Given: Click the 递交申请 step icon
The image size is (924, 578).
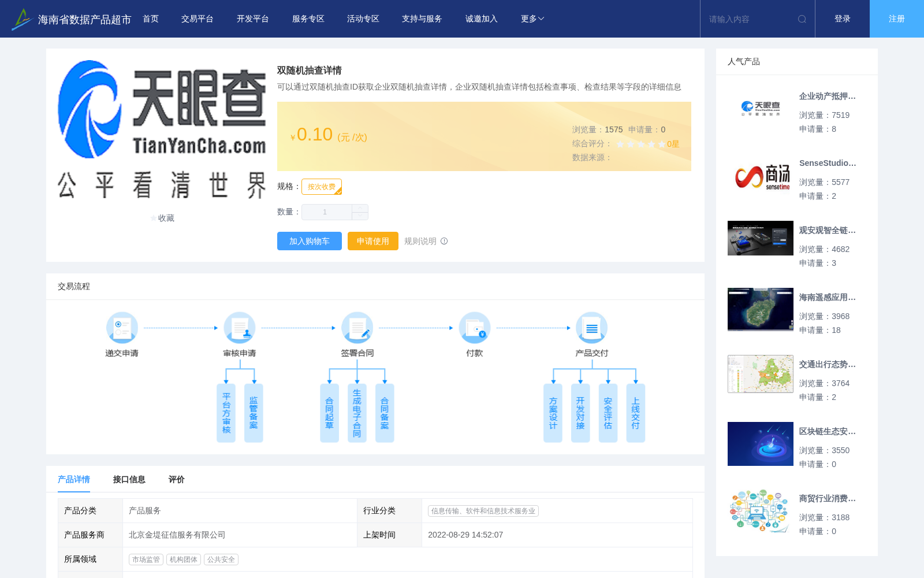Looking at the screenshot, I should (x=122, y=328).
